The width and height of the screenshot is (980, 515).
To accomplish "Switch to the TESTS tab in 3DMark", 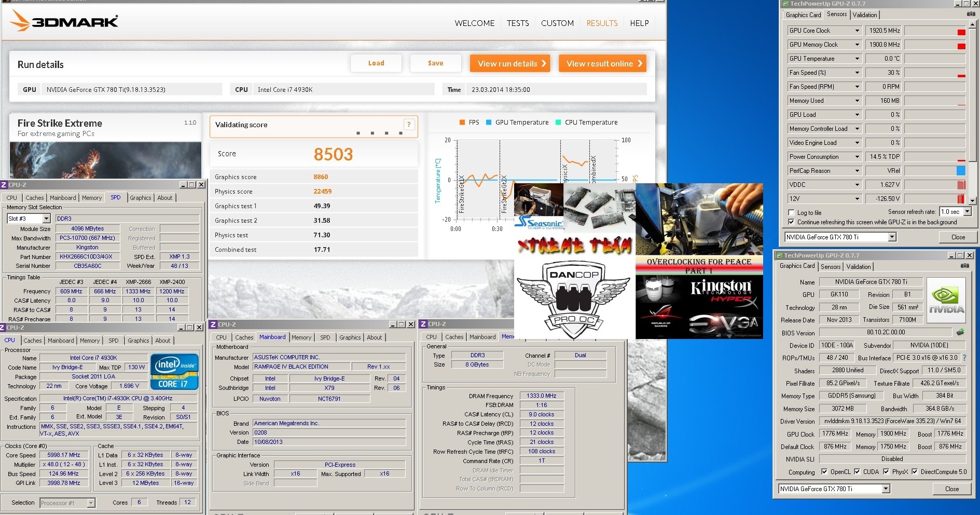I will coord(518,23).
